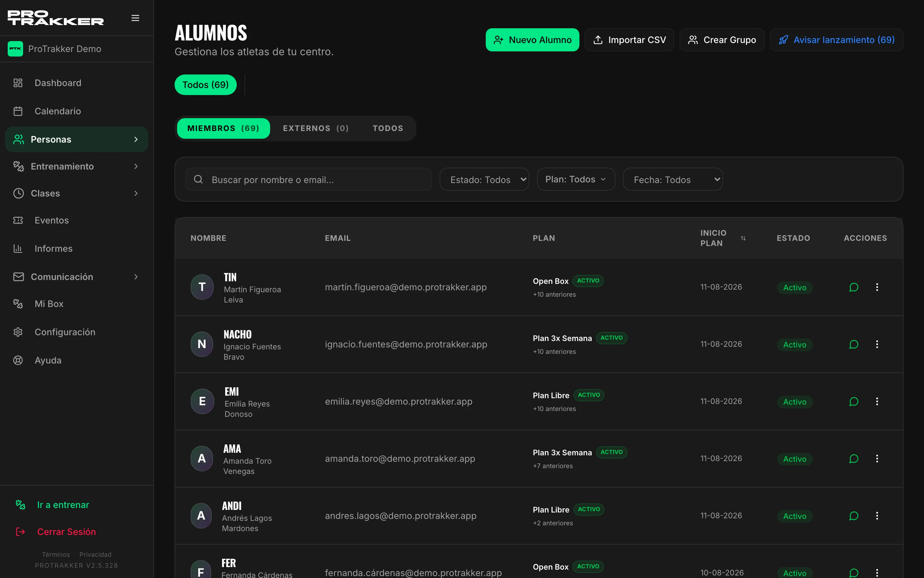
Task: Expand Comunicación sidebar section
Action: tap(77, 277)
